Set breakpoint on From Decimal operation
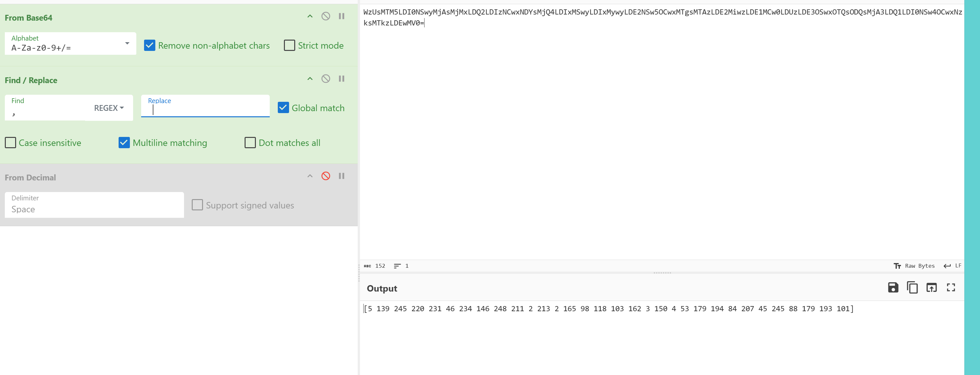This screenshot has height=375, width=980. (x=341, y=176)
